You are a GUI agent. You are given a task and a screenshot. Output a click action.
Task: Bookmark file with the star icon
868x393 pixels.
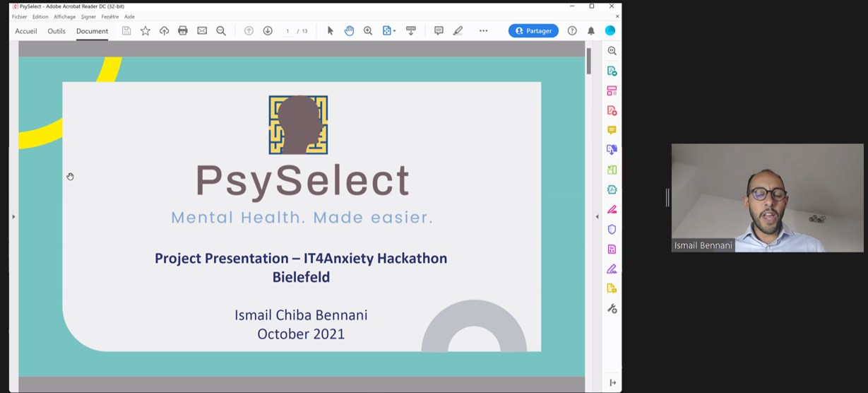tap(145, 31)
